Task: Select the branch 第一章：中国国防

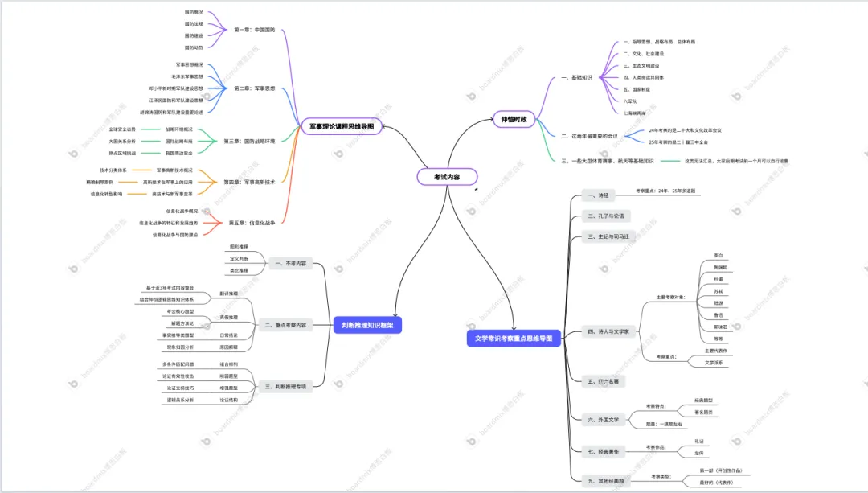Action: [x=254, y=30]
